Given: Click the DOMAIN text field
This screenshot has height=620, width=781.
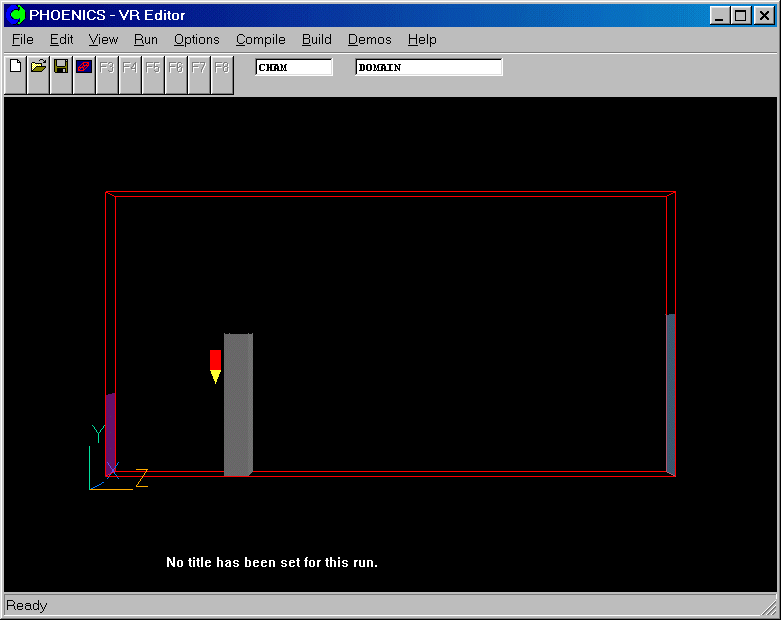Looking at the screenshot, I should point(429,67).
